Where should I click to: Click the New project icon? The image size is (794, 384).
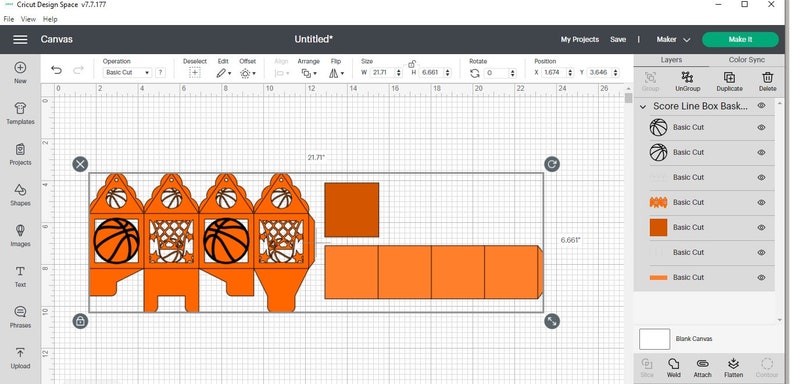20,68
